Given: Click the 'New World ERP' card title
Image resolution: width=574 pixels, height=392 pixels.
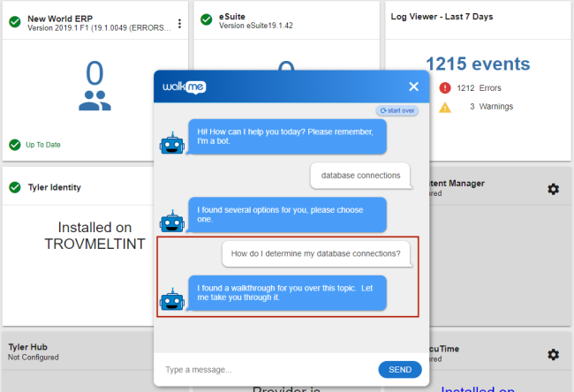Looking at the screenshot, I should (60, 19).
